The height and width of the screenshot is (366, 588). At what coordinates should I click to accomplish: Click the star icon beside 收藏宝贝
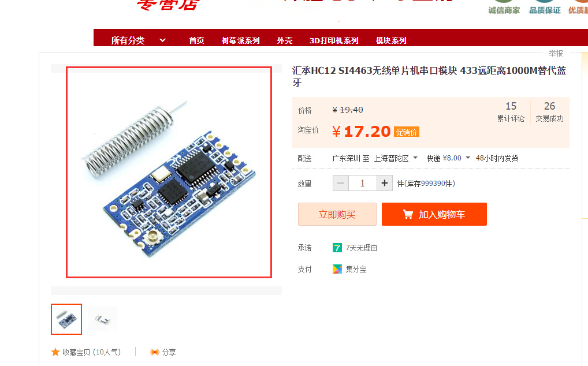click(55, 352)
